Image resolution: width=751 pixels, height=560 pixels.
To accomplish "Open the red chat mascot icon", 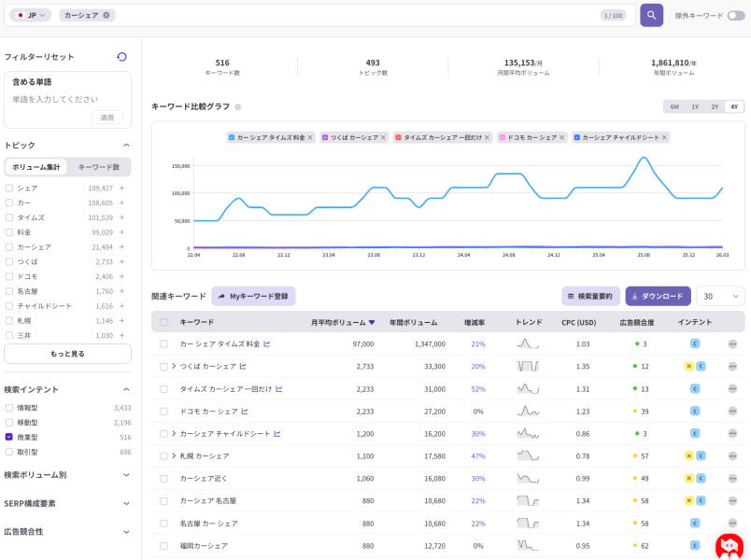I will click(x=729, y=546).
